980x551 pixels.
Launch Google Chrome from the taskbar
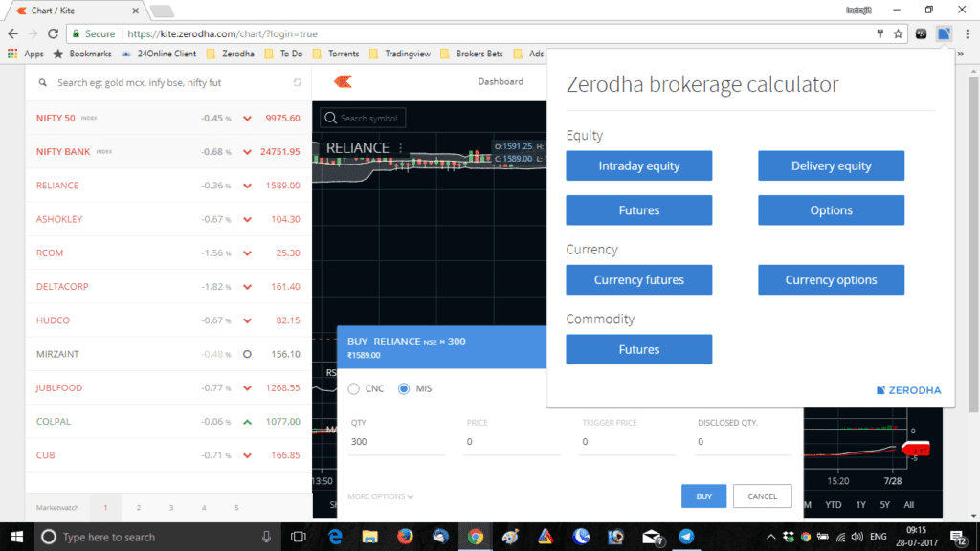[x=476, y=537]
